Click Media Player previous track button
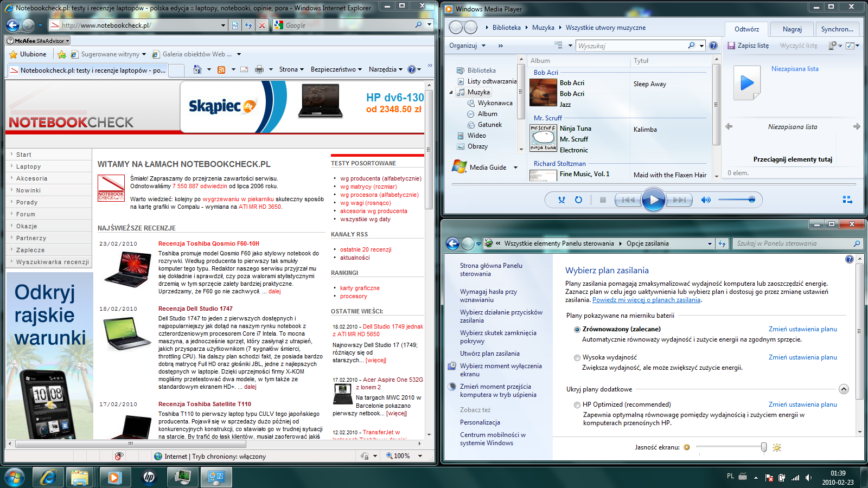Image resolution: width=868 pixels, height=488 pixels. click(628, 200)
